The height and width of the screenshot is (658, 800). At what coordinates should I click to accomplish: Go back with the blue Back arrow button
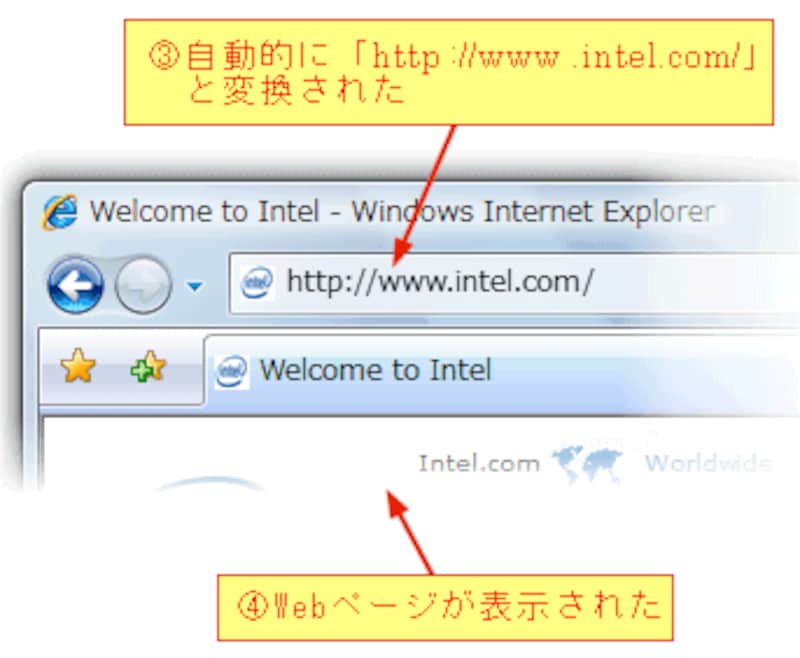click(x=76, y=285)
